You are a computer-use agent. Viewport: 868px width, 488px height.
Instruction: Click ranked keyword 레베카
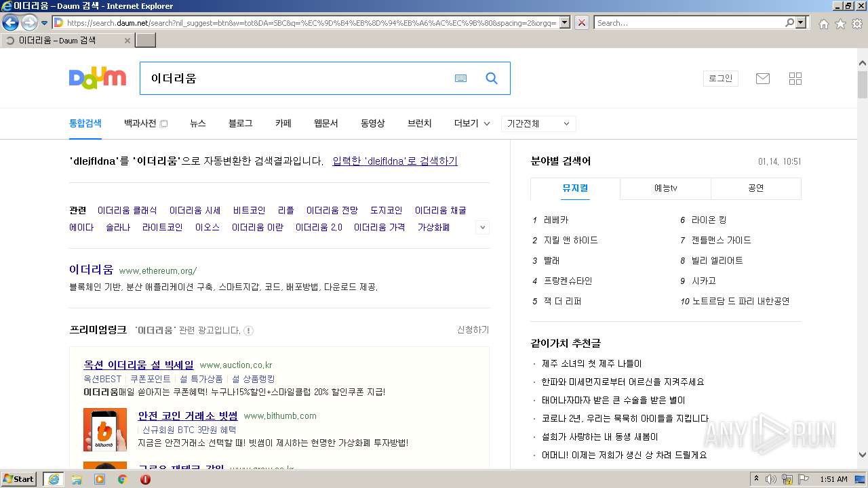tap(556, 220)
